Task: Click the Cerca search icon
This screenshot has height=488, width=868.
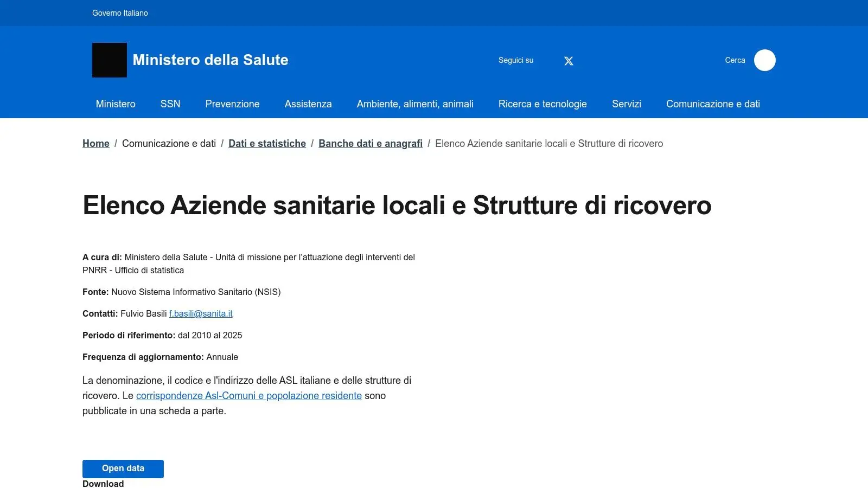Action: point(764,60)
